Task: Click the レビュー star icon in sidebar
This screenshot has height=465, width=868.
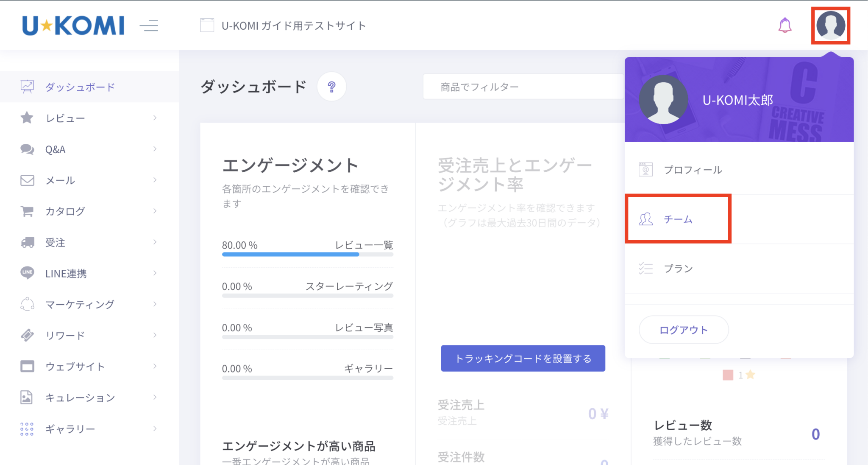Action: 27,118
